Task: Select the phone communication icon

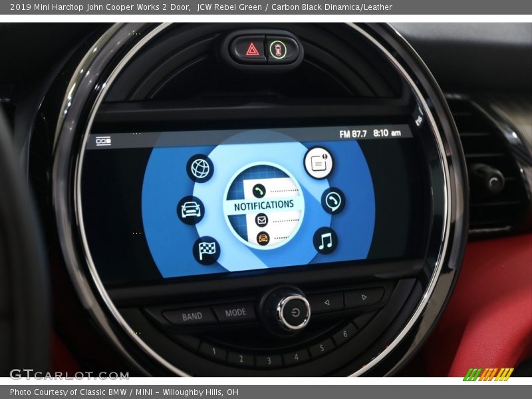Action: [333, 201]
